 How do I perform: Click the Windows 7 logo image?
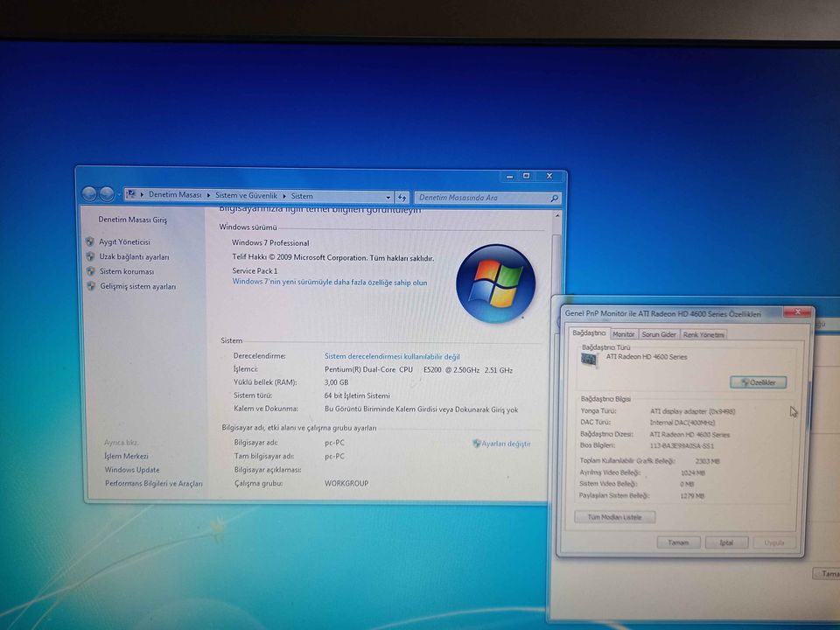tap(495, 283)
